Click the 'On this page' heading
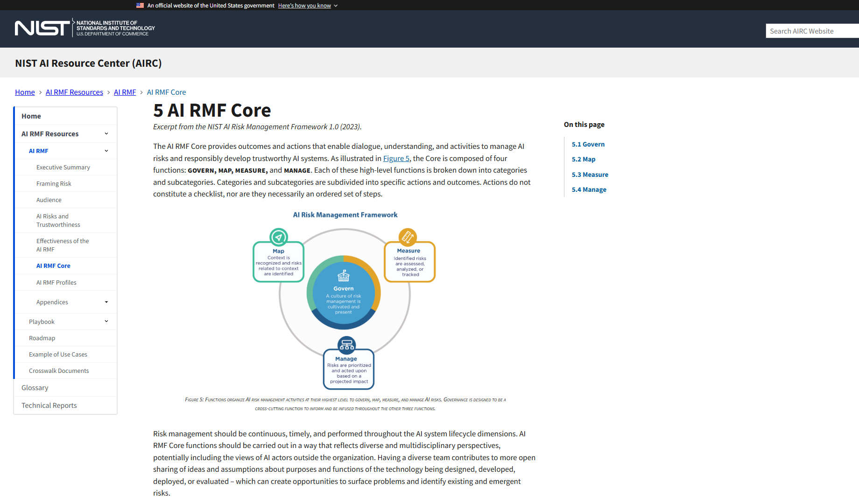This screenshot has height=504, width=859. click(584, 125)
